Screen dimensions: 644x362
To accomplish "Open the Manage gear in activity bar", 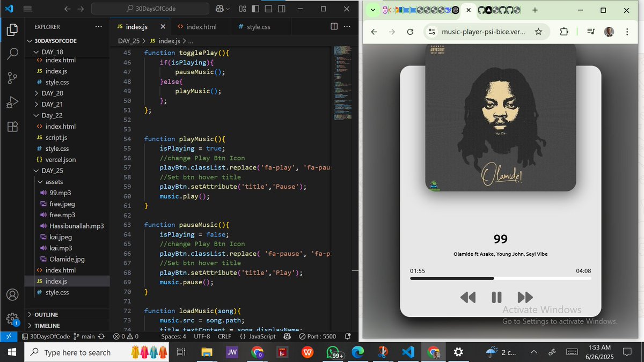I will [12, 318].
